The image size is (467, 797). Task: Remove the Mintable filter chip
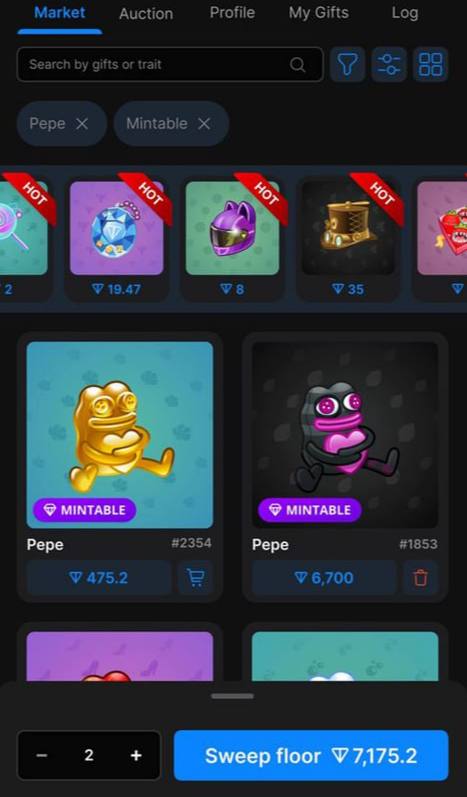(204, 124)
